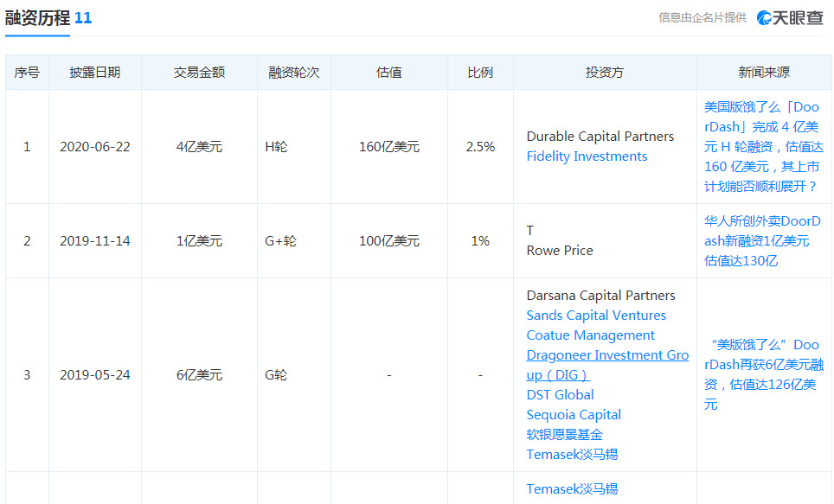Select amount cell 6亿美元
The image size is (834, 504).
200,375
